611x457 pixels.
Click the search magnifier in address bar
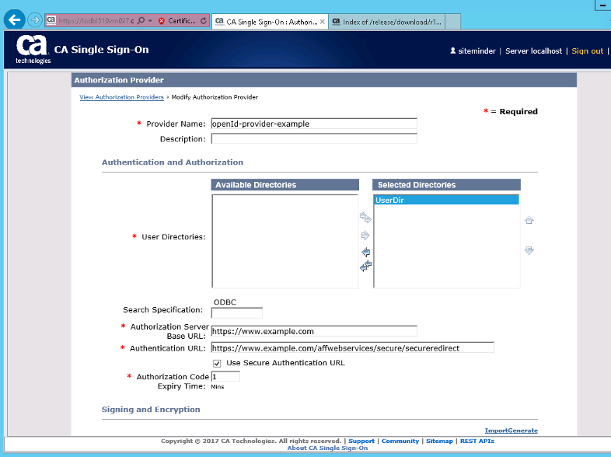141,20
